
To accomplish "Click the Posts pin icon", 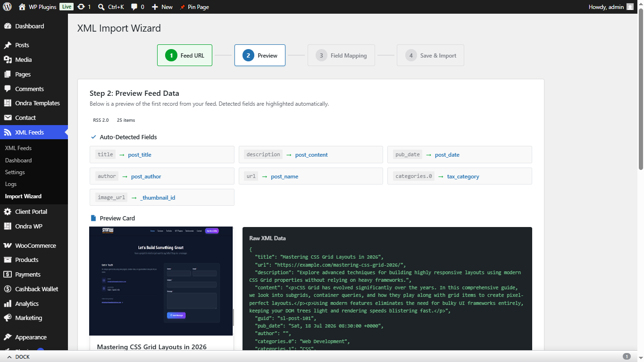I will pyautogui.click(x=8, y=45).
